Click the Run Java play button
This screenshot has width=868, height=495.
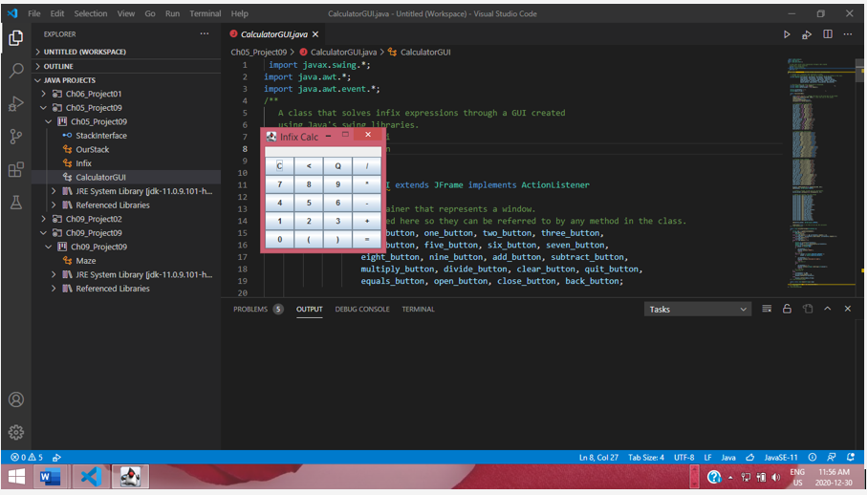(x=787, y=34)
